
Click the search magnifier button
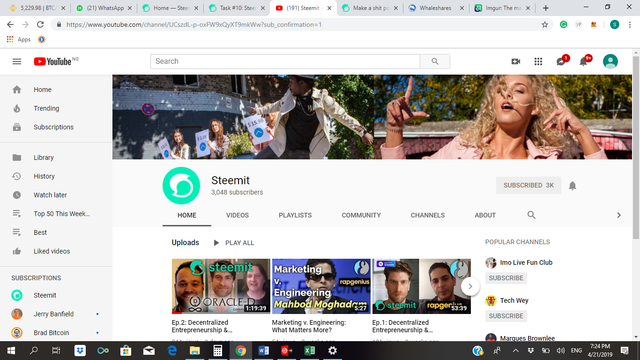tap(435, 61)
